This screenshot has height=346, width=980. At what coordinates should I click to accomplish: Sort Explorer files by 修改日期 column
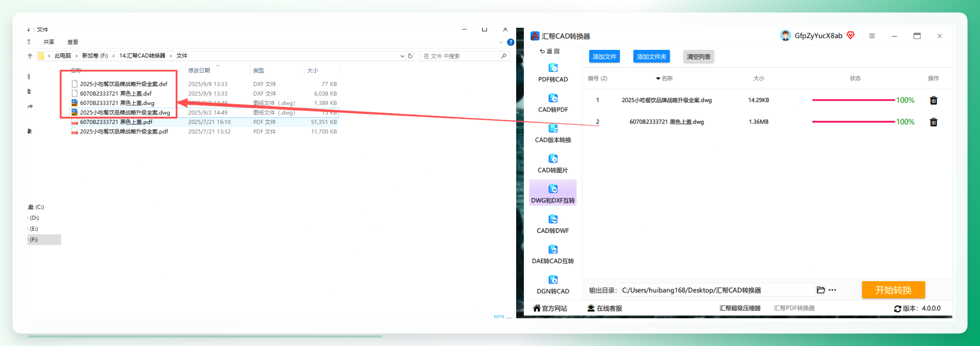pos(199,70)
